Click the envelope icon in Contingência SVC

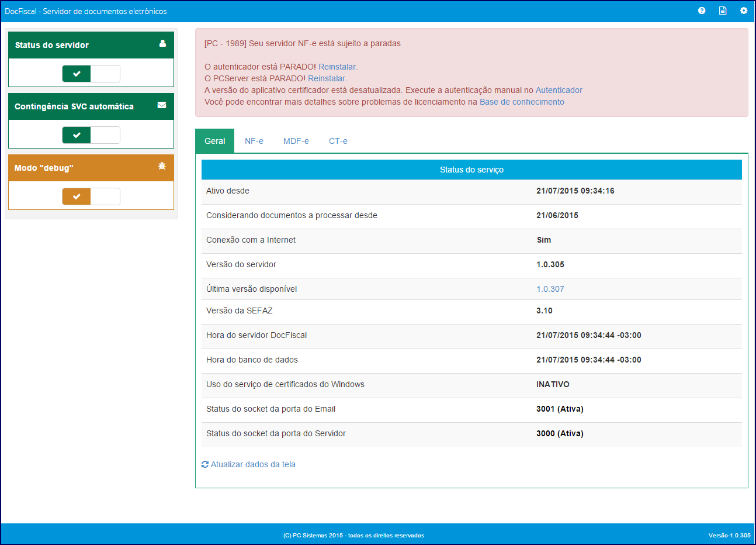click(162, 105)
